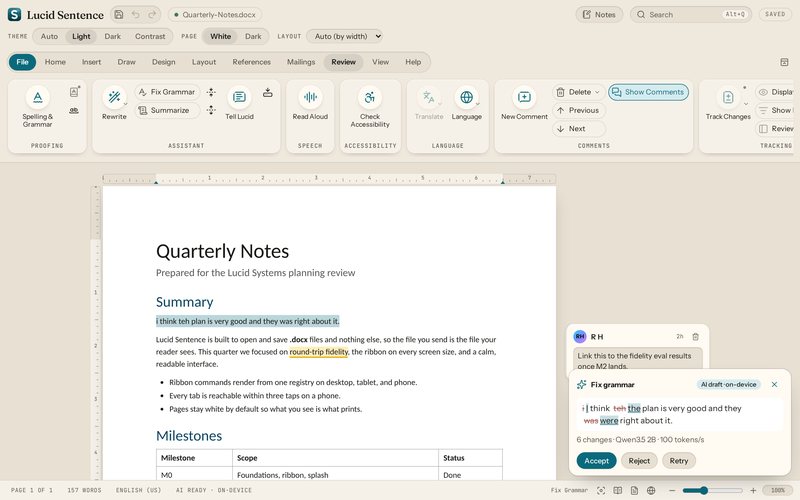
Task: Click the insert-below icon beside Tell Lucid
Action: pyautogui.click(x=267, y=92)
